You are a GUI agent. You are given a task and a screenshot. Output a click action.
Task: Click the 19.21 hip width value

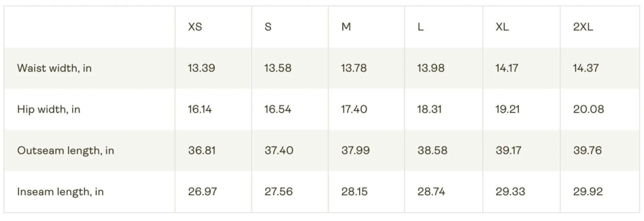pyautogui.click(x=507, y=109)
